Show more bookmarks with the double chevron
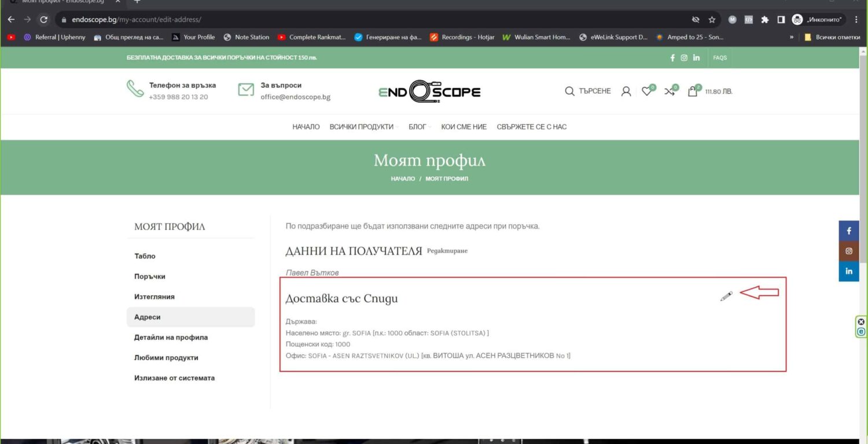 [792, 37]
